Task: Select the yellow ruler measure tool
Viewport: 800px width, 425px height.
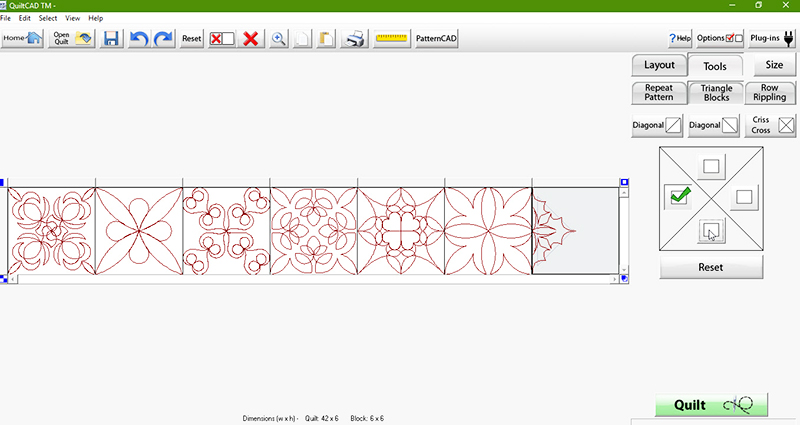Action: (x=392, y=38)
